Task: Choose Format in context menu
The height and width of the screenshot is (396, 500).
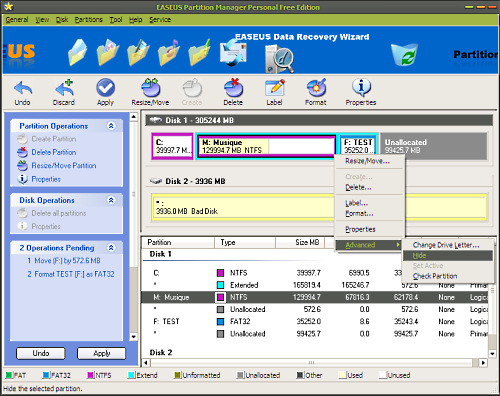Action: coord(369,213)
